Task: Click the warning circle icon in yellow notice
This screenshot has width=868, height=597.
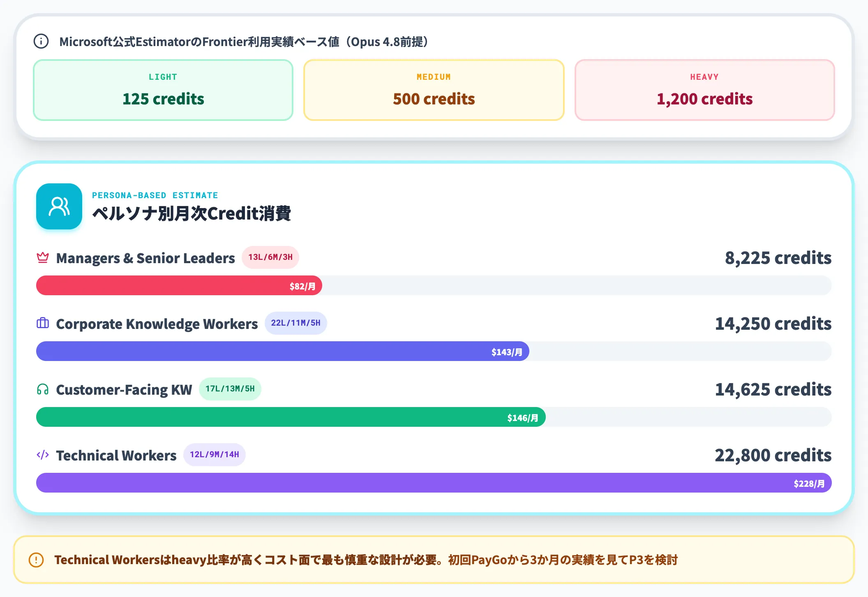Action: pyautogui.click(x=36, y=560)
